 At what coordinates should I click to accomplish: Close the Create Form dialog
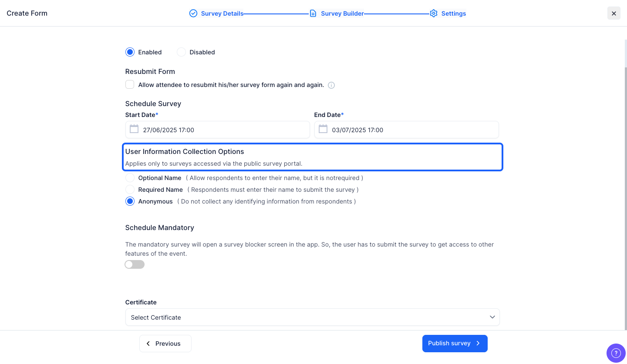(614, 13)
